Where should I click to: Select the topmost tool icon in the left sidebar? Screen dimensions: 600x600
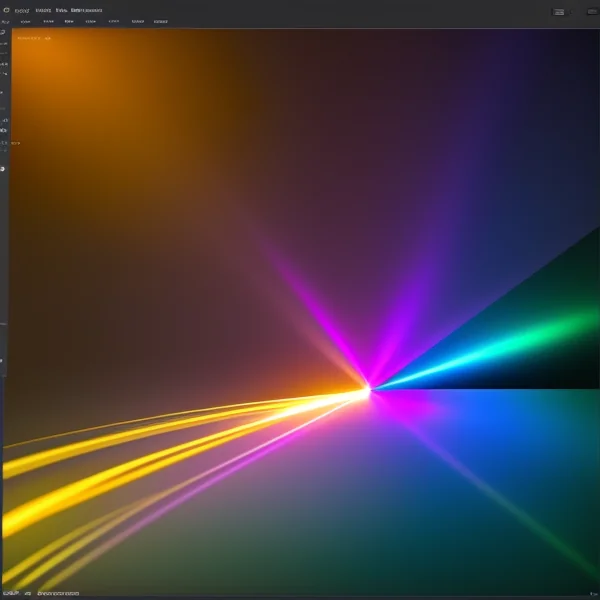pyautogui.click(x=3, y=32)
